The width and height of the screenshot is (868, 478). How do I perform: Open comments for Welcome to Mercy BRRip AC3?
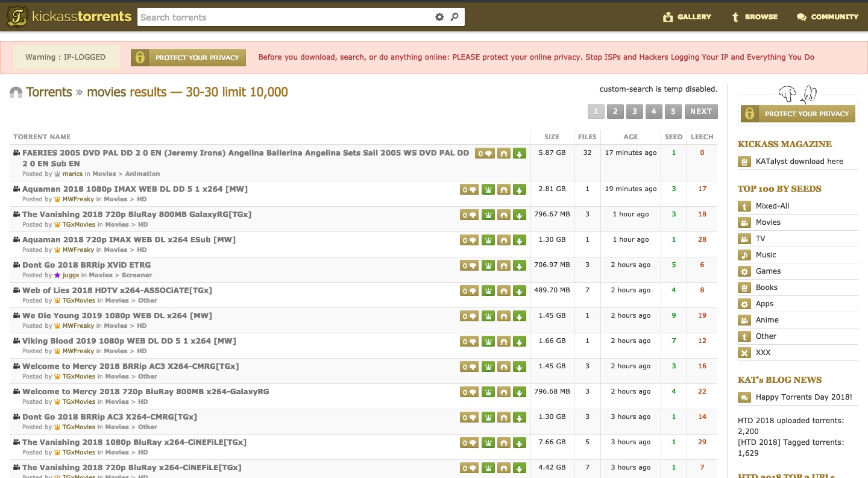470,366
